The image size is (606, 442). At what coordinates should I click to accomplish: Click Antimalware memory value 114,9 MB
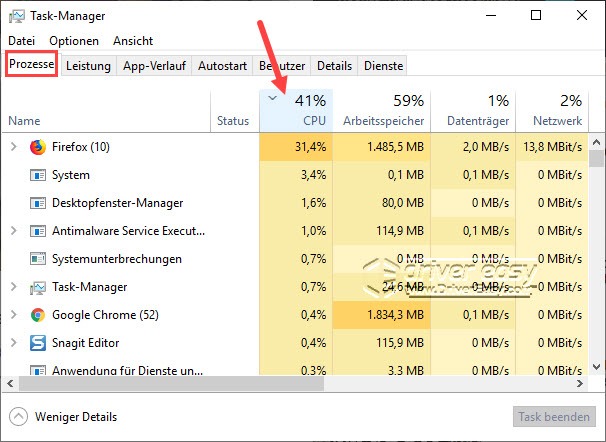(400, 231)
